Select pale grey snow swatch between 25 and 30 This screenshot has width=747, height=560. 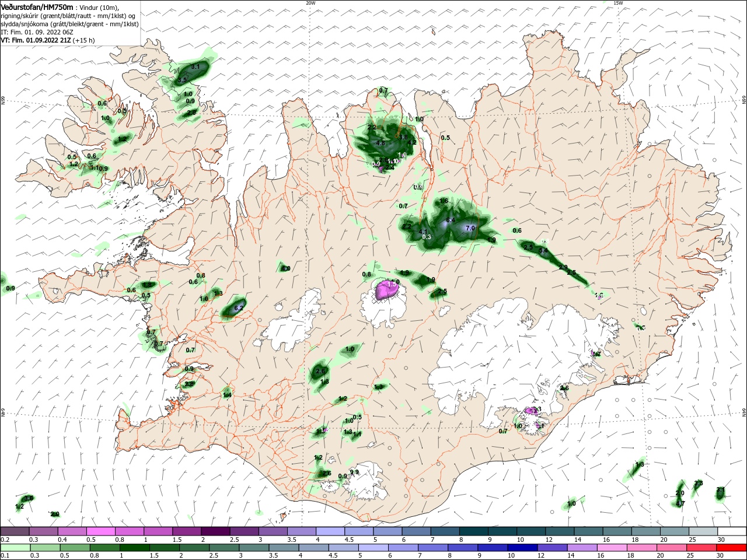703,531
